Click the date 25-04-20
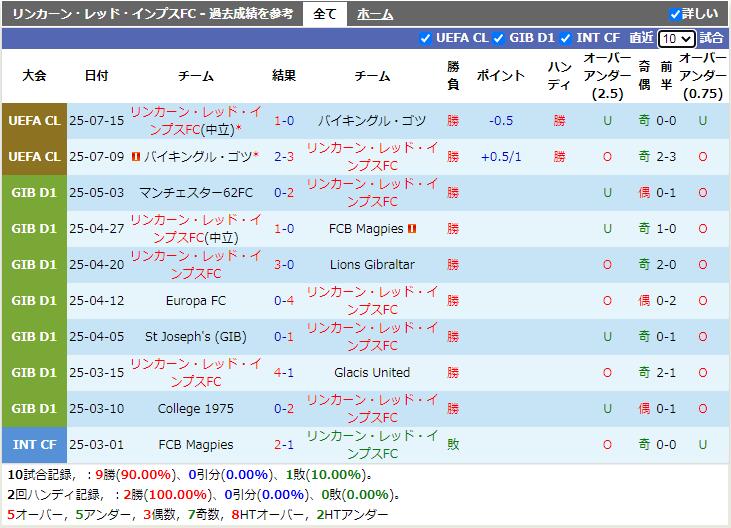The height and width of the screenshot is (528, 731). 97,265
